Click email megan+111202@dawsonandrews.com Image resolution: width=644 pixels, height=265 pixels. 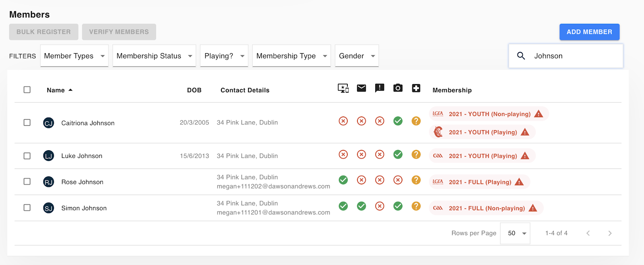coord(273,186)
